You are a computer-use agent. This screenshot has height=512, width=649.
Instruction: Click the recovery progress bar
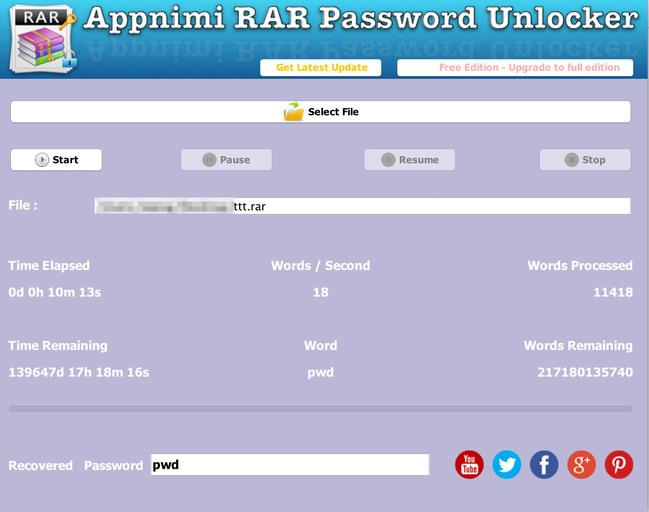point(320,408)
